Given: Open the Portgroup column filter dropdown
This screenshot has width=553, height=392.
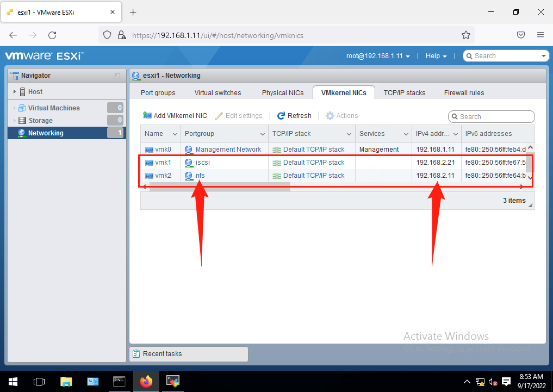Looking at the screenshot, I should (262, 134).
